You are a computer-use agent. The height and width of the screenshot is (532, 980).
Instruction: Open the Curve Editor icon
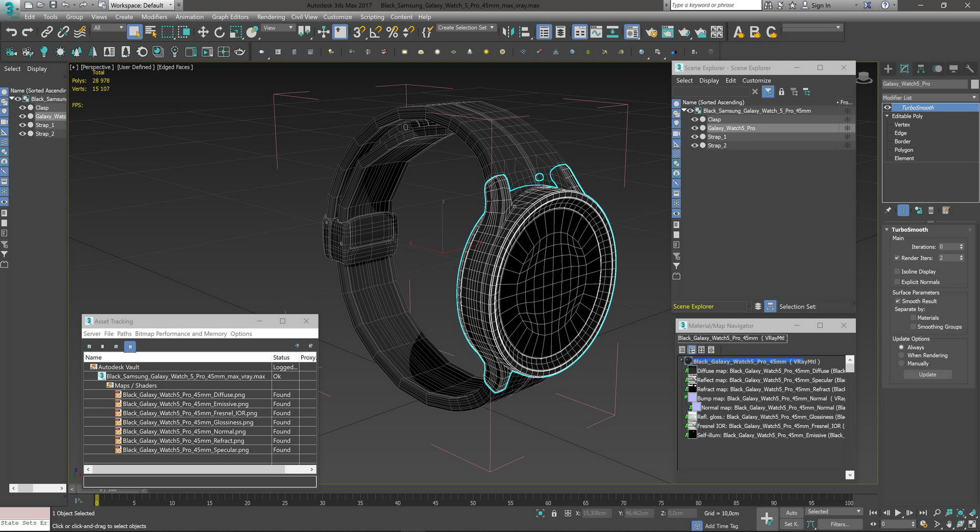click(596, 32)
